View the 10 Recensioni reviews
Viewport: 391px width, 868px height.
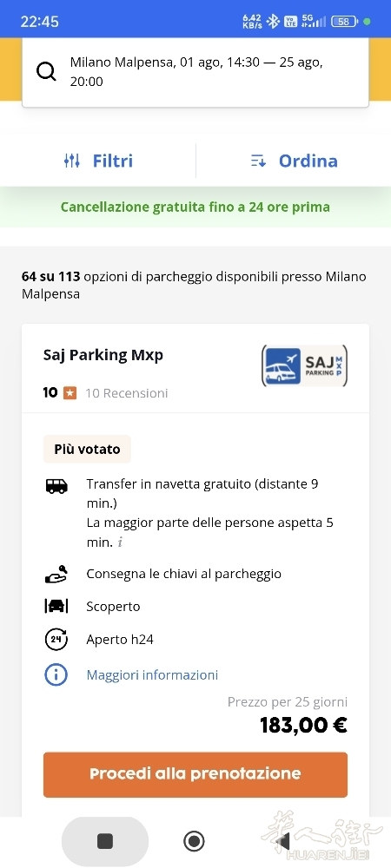pyautogui.click(x=126, y=393)
